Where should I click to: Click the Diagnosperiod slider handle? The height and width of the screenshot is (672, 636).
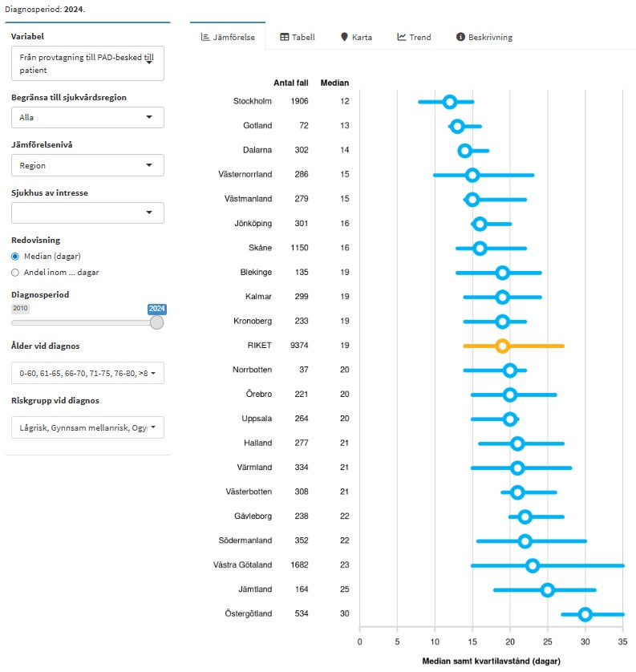pos(157,322)
